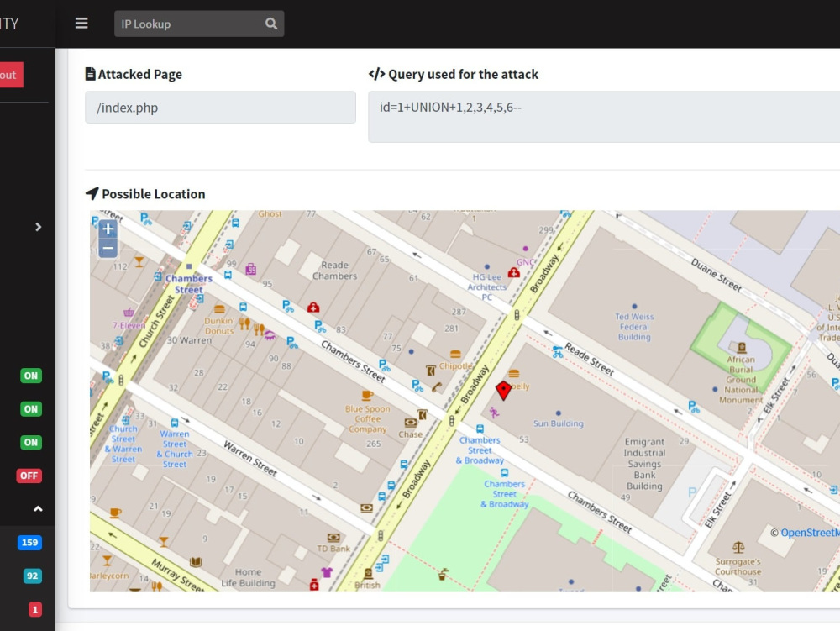Click the red location marker on map

[x=503, y=390]
